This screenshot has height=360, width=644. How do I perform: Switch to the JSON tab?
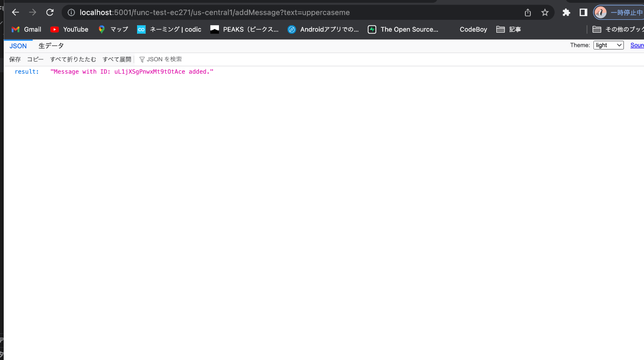coord(18,46)
